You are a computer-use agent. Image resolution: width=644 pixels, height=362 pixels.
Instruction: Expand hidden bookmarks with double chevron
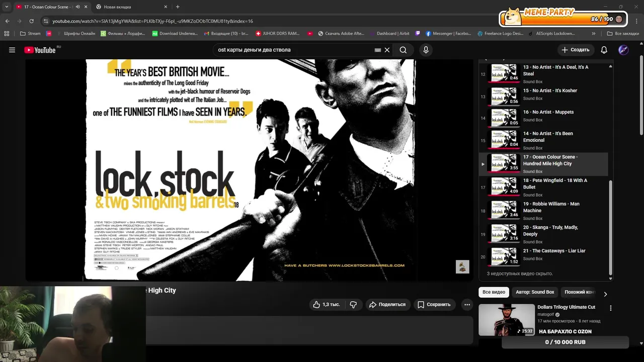(x=594, y=34)
